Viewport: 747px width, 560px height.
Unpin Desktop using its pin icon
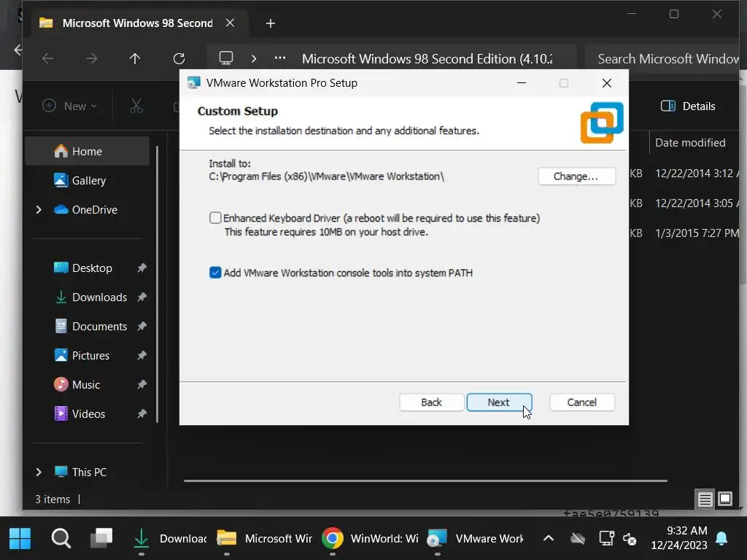coord(142,268)
